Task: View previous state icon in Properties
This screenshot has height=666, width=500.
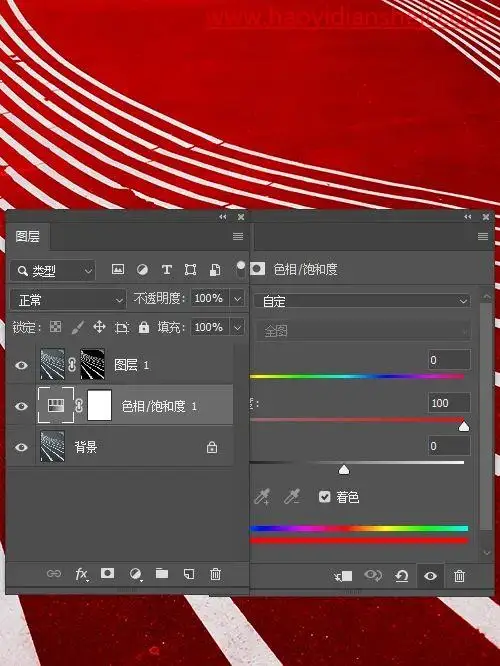Action: 373,576
